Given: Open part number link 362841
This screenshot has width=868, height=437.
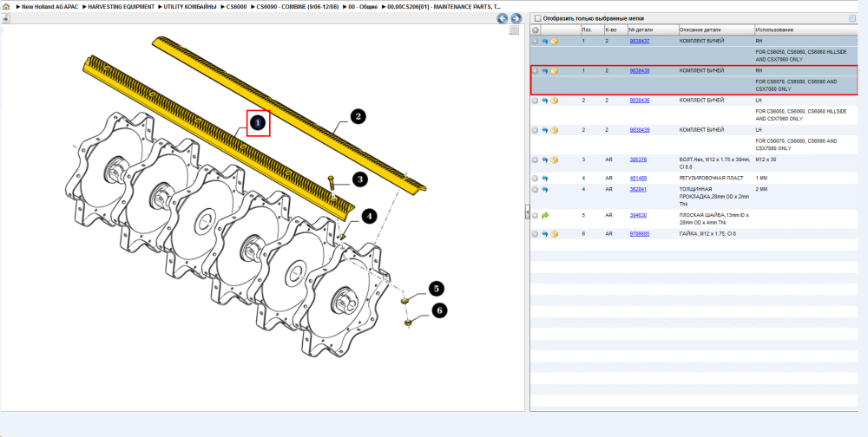Looking at the screenshot, I should click(x=638, y=190).
